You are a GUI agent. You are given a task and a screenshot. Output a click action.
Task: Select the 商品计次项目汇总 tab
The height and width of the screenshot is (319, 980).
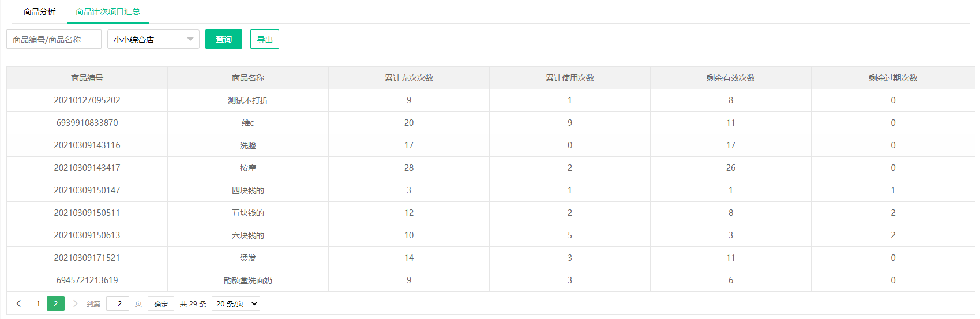pyautogui.click(x=108, y=12)
